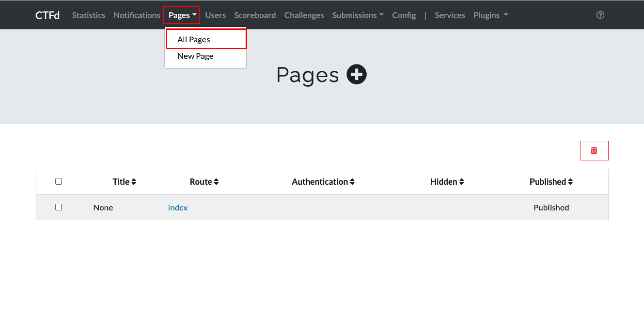Image resolution: width=644 pixels, height=313 pixels.
Task: Expand the Plugins dropdown menu
Action: 490,15
